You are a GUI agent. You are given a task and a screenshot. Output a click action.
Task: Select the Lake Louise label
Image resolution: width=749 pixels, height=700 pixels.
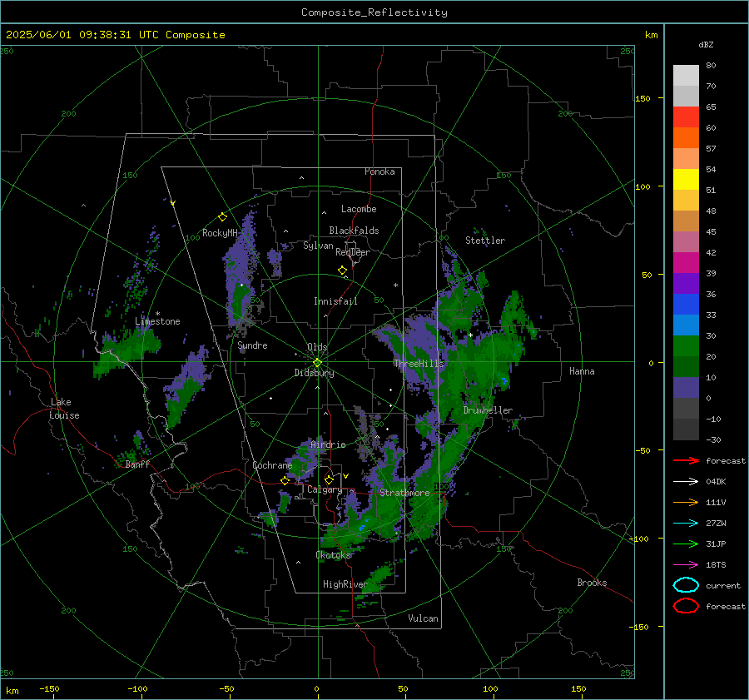coord(64,409)
